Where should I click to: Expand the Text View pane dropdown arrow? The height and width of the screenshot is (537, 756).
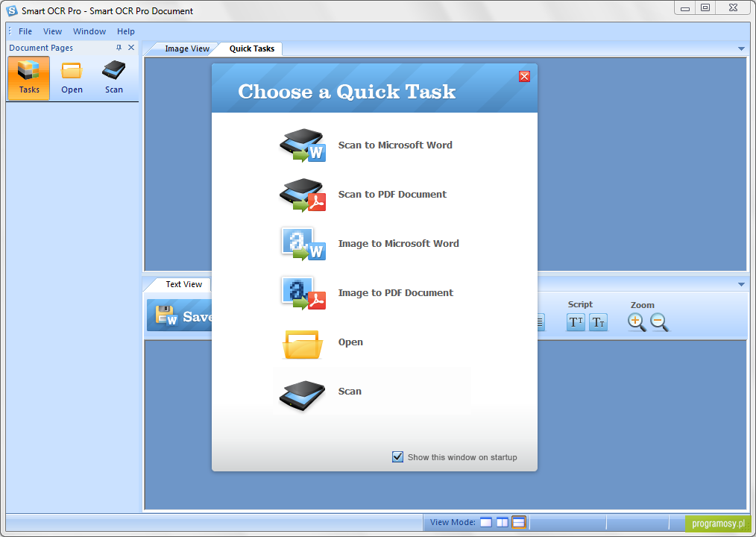coord(741,285)
